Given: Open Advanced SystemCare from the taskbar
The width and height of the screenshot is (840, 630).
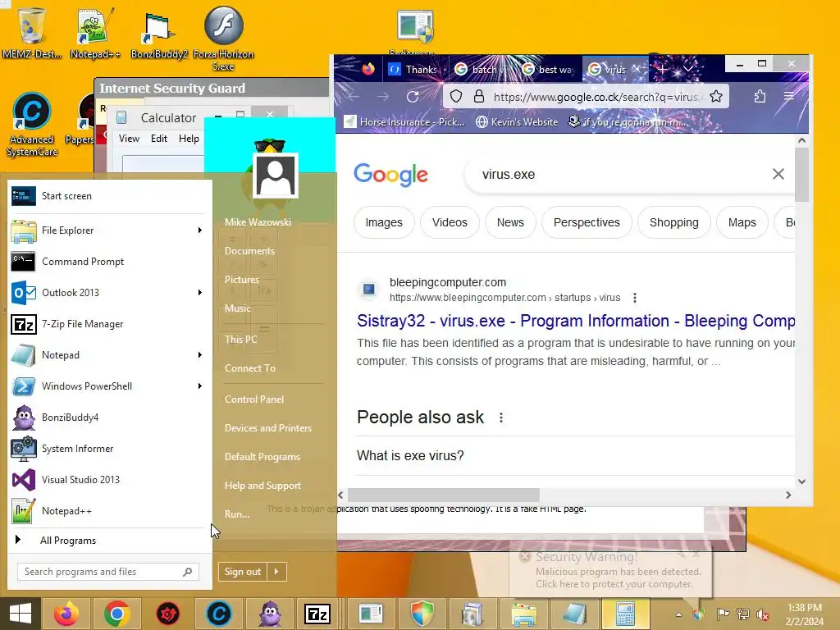Looking at the screenshot, I should click(x=218, y=614).
